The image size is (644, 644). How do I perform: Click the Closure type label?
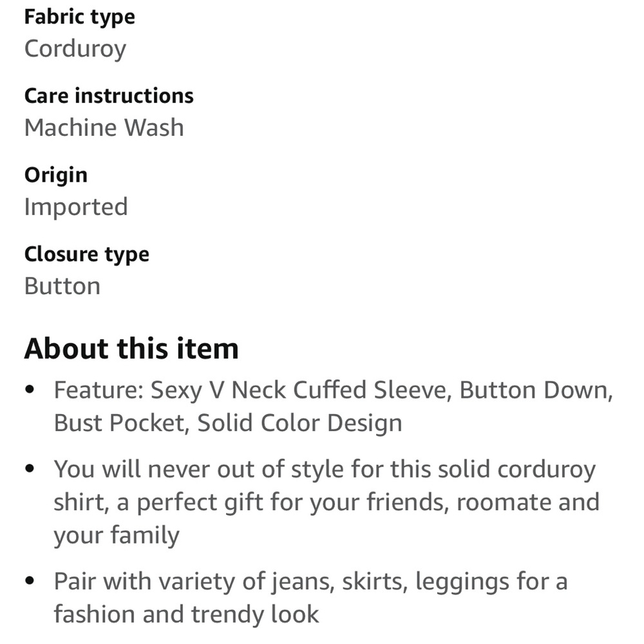coord(87,254)
